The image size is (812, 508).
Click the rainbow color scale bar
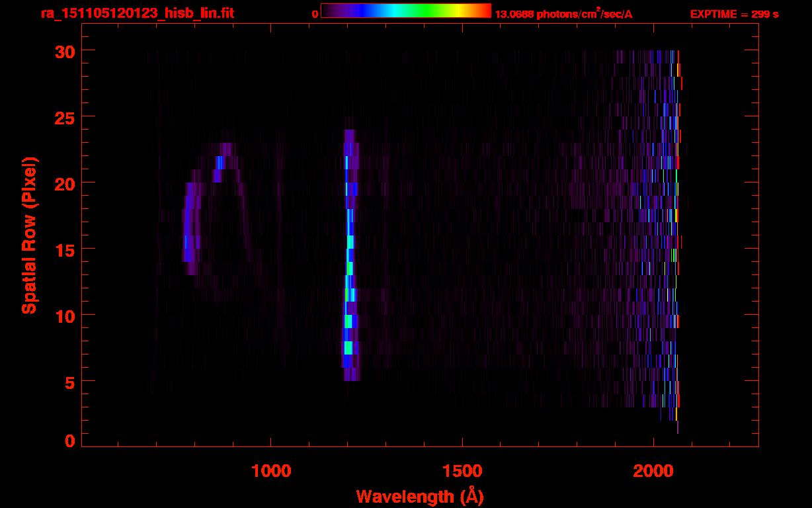coord(406,11)
